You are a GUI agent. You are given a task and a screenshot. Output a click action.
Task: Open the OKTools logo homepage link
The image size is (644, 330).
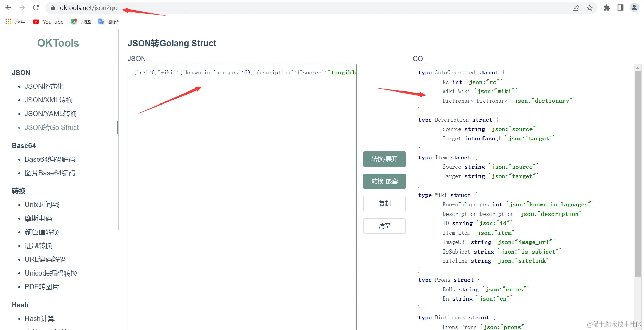(58, 43)
